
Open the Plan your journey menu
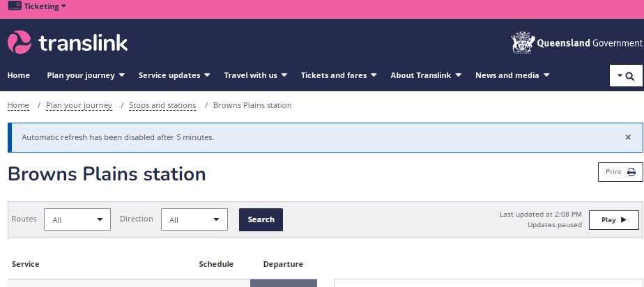click(x=86, y=75)
